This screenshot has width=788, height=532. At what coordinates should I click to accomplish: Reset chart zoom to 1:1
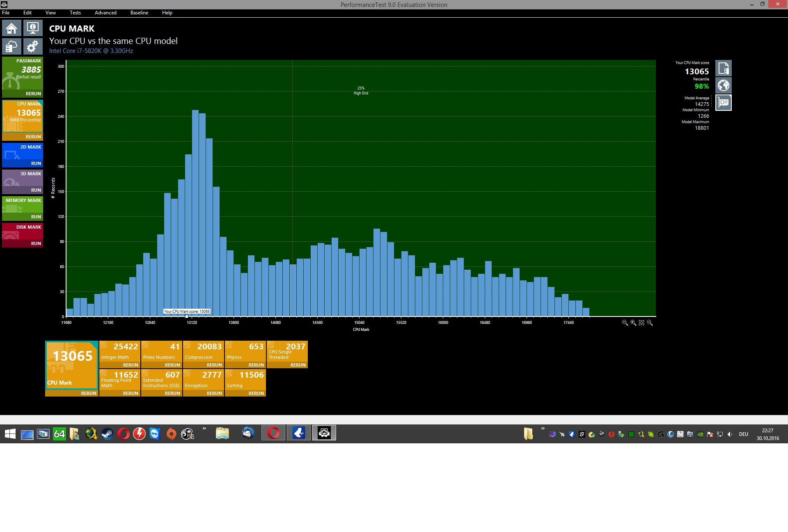click(650, 323)
